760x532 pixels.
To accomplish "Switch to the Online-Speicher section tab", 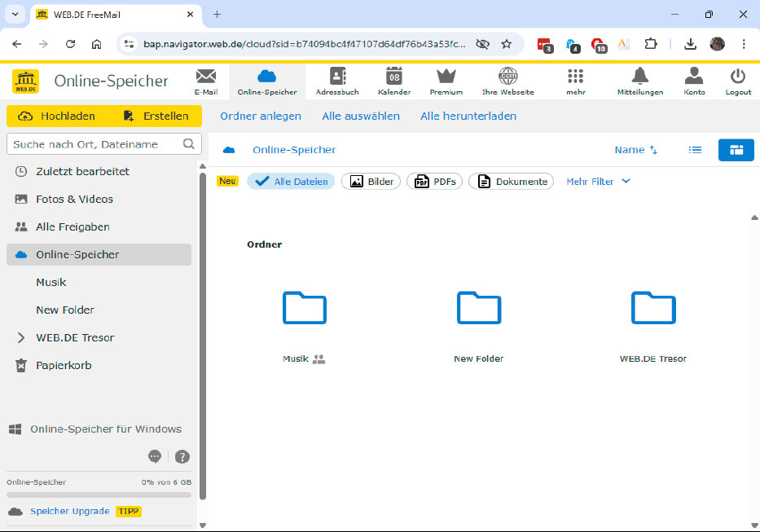I will [268, 77].
